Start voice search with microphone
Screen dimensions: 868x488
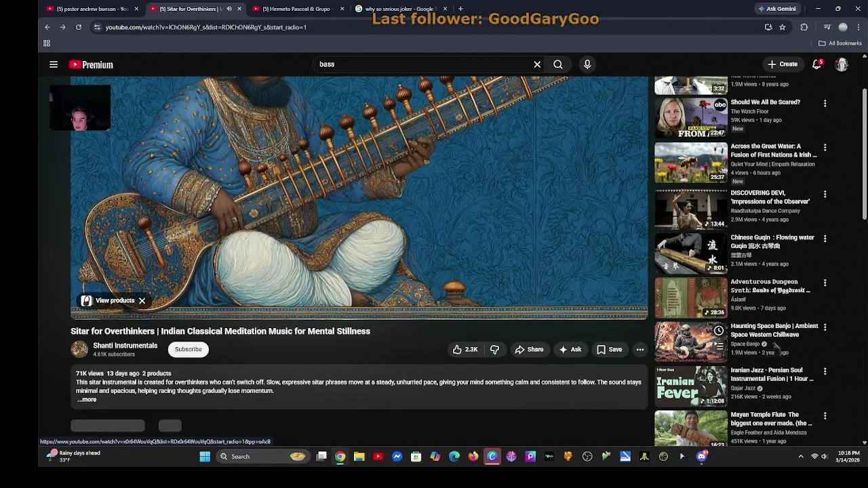(x=587, y=64)
